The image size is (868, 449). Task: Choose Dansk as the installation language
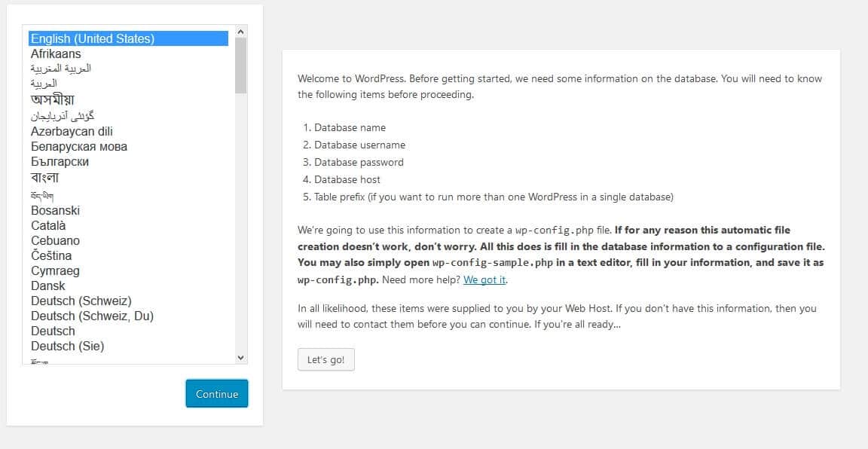(x=47, y=286)
